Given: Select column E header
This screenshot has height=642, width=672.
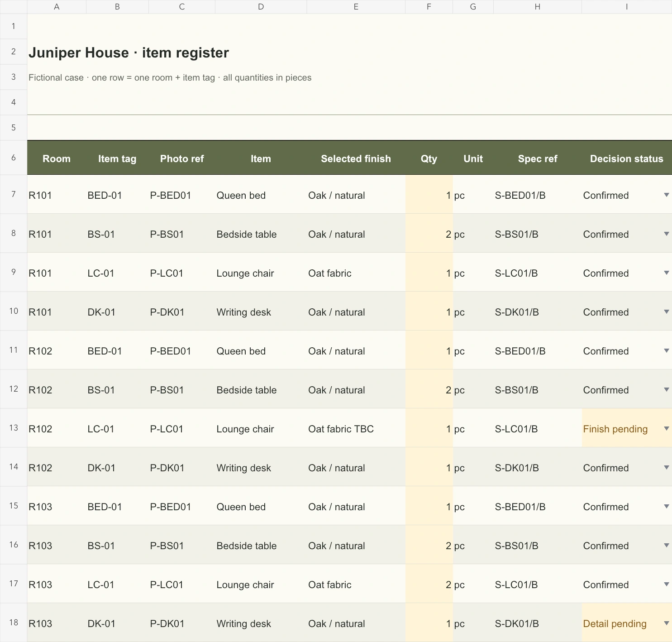Looking at the screenshot, I should [356, 7].
